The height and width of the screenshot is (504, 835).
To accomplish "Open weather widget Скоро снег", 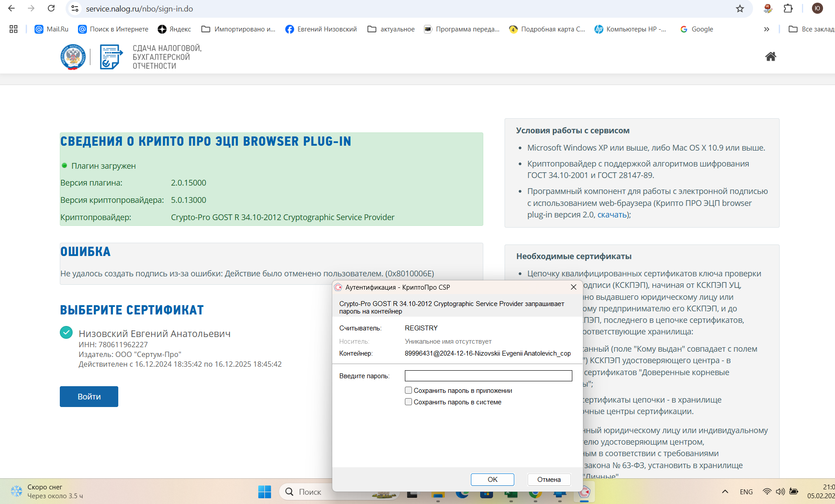I will point(47,492).
